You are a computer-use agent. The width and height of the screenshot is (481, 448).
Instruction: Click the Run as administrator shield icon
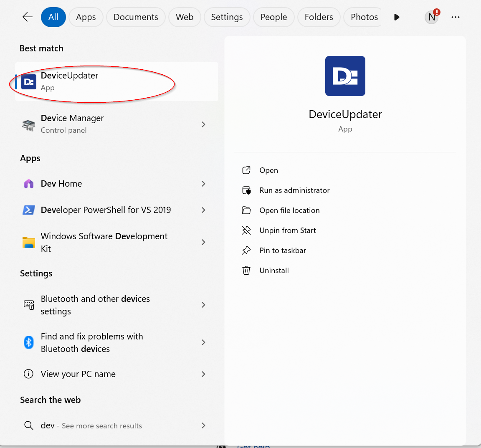246,190
